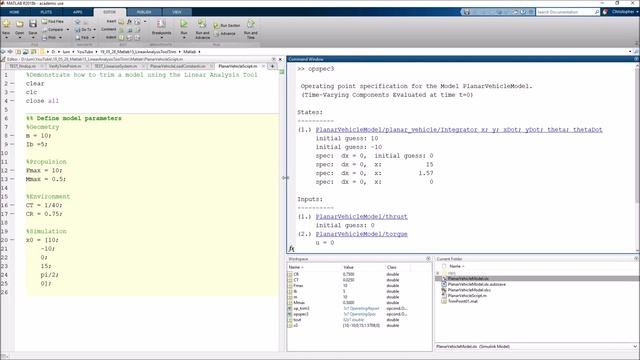Select TrimPoint01.mat in Current Folder
Viewport: 640px width, 360px height.
coord(462,301)
